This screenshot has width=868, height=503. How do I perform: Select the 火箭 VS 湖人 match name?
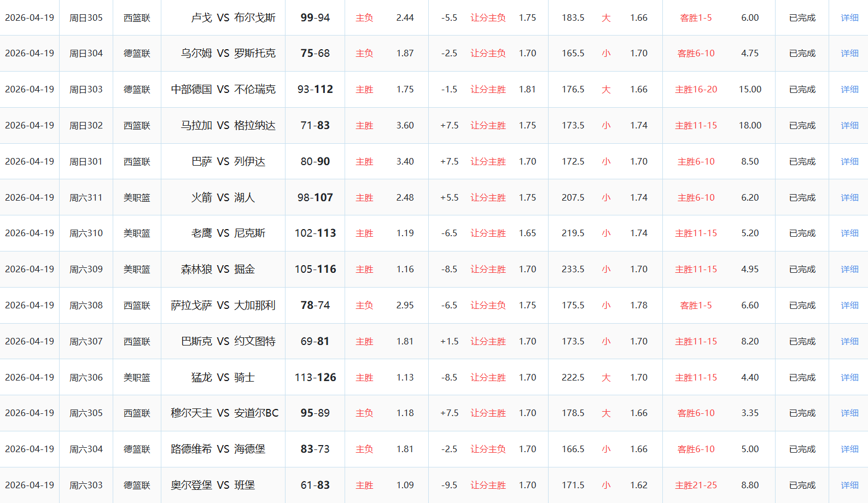click(223, 197)
